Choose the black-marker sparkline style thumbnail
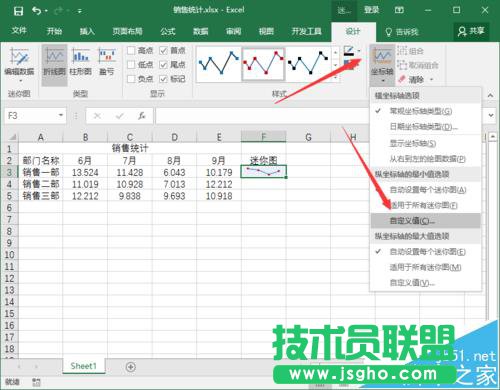The height and width of the screenshot is (390, 500). (x=308, y=64)
